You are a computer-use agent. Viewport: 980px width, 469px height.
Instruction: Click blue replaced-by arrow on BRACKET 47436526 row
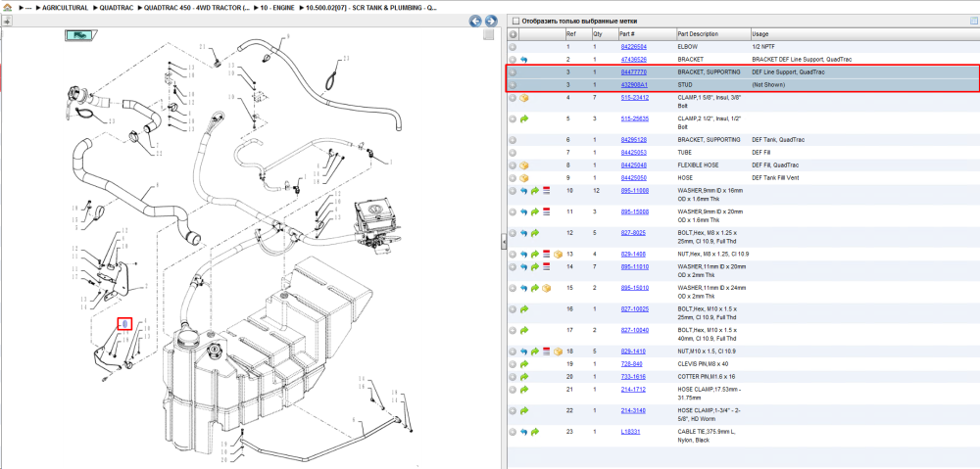point(523,60)
